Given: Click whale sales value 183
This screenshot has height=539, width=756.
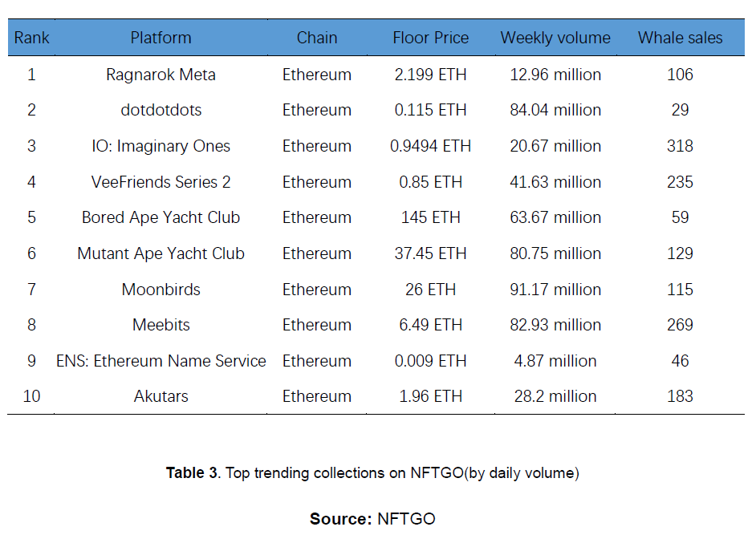Looking at the screenshot, I should 681,396.
